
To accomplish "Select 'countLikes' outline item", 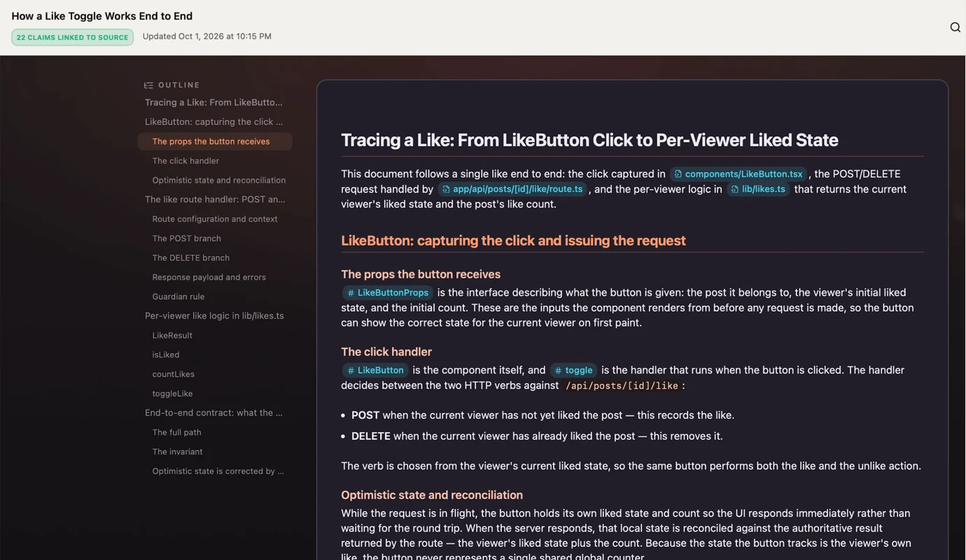I will click(173, 374).
